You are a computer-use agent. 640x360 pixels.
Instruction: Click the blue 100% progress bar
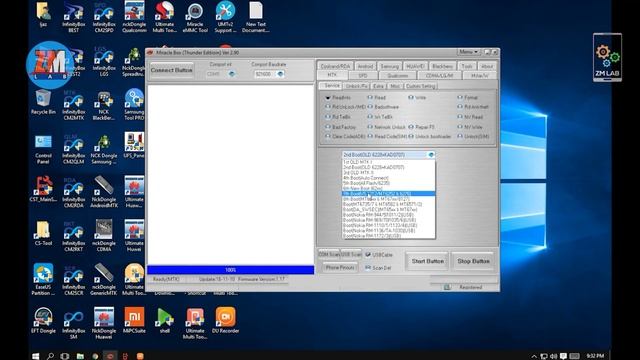[x=231, y=270]
